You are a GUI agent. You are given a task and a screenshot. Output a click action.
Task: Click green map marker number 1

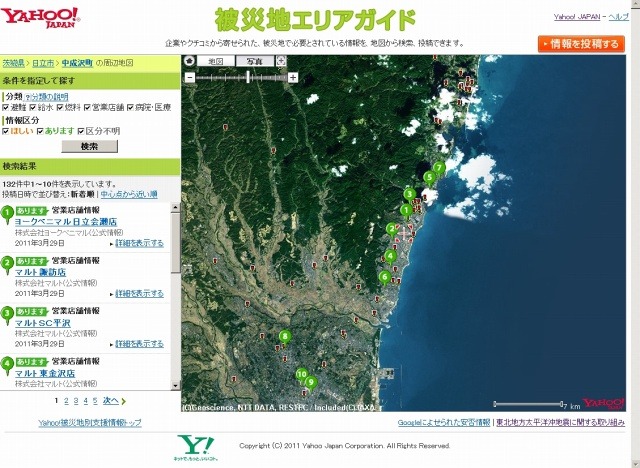(x=406, y=211)
